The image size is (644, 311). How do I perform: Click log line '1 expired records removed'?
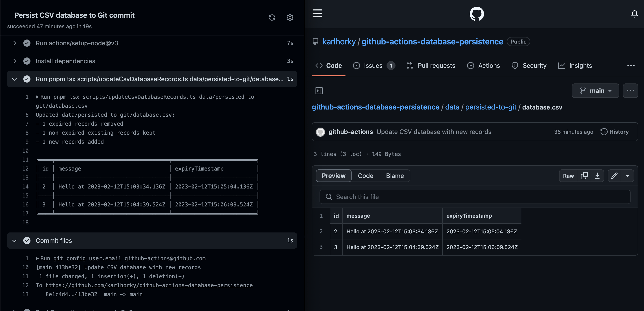[x=80, y=124]
